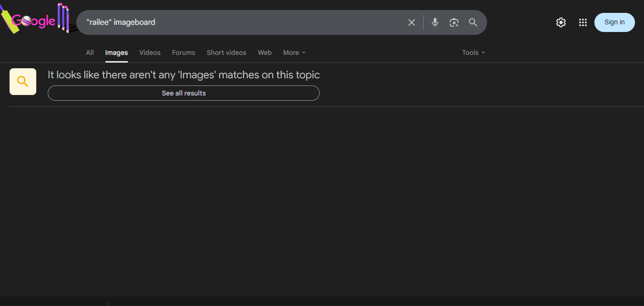This screenshot has width=644, height=306.
Task: Switch to the Videos tab
Action: click(x=150, y=53)
